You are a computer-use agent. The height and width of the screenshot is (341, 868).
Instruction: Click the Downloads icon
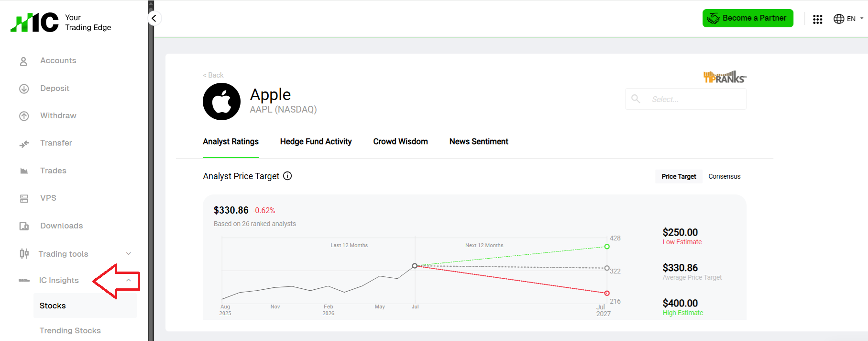point(24,226)
